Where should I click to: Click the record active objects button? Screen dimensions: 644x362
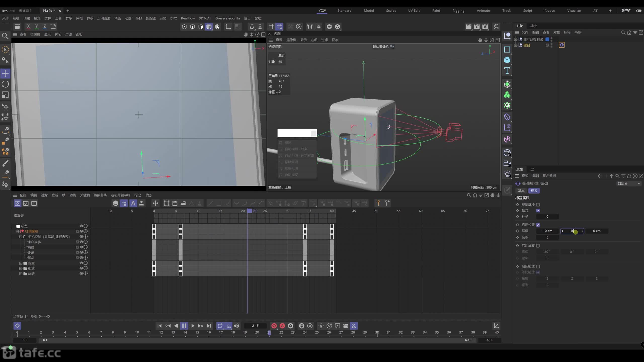[x=274, y=326]
